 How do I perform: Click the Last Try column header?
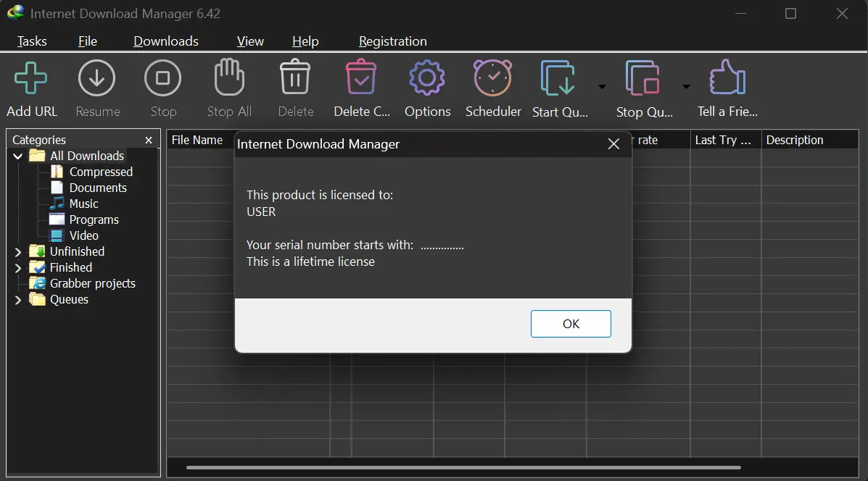click(725, 140)
